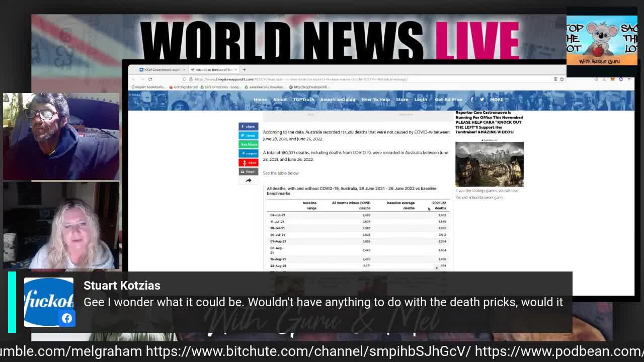Click the share arrow icon below Email
Screen dimensions: 644x362
click(x=248, y=180)
